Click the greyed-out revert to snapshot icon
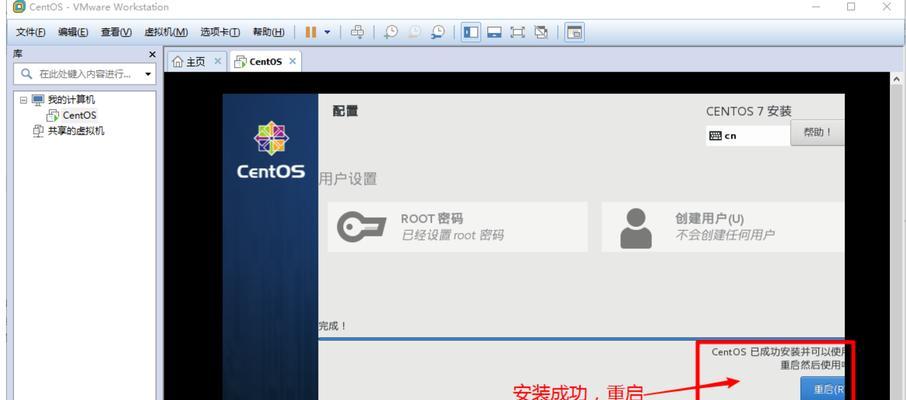 414,32
